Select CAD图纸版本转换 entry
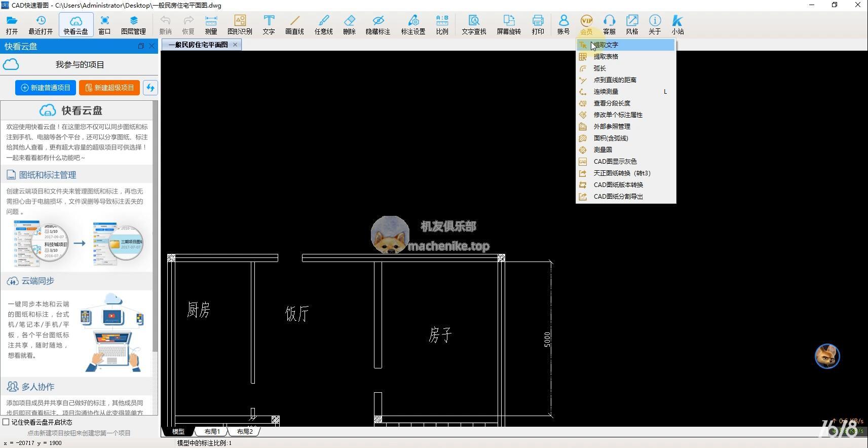This screenshot has width=868, height=448. [626, 185]
